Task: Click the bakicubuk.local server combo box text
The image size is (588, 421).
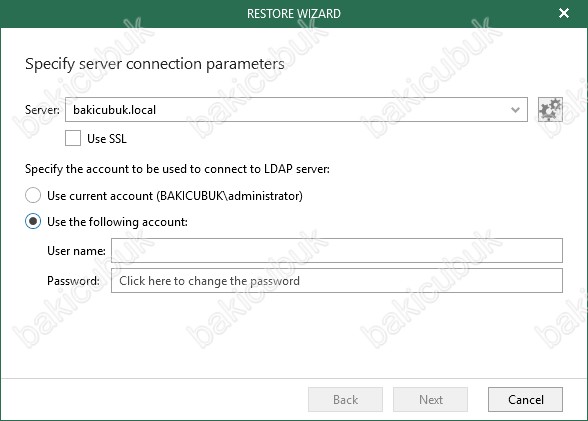Action: [114, 110]
